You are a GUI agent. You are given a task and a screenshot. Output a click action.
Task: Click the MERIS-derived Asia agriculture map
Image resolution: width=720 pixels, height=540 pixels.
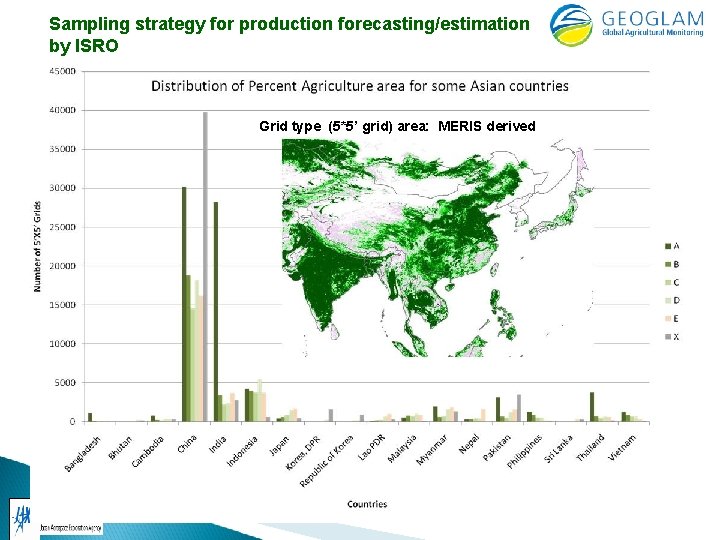[436, 248]
